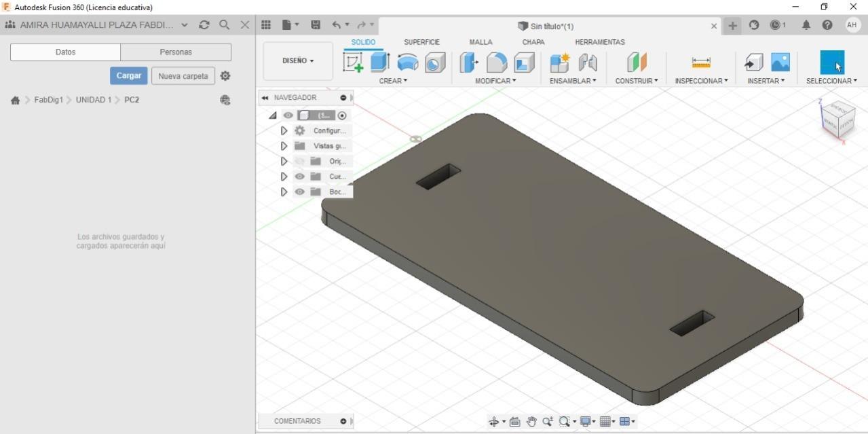The width and height of the screenshot is (868, 434).
Task: Collapse the root component tree
Action: (273, 116)
